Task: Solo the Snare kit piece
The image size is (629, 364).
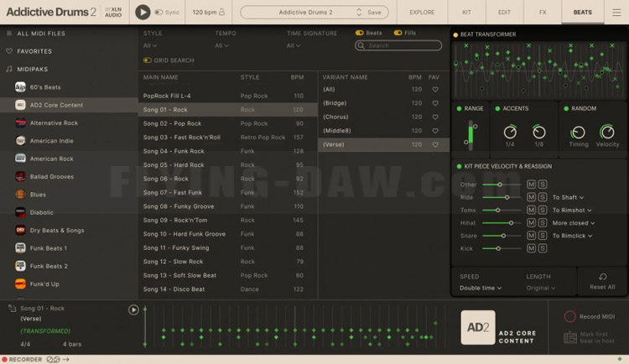Action: pos(543,236)
